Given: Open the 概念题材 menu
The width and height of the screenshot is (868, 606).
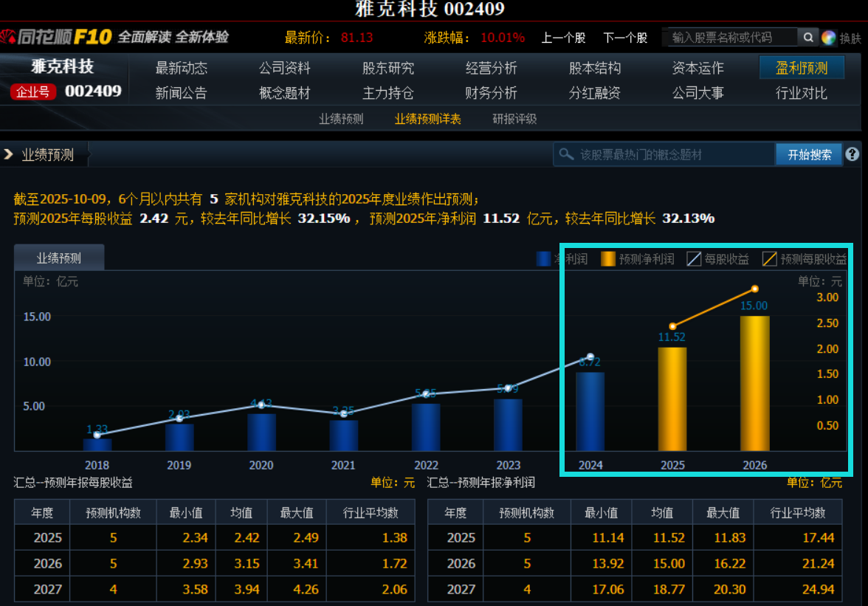Looking at the screenshot, I should [285, 93].
